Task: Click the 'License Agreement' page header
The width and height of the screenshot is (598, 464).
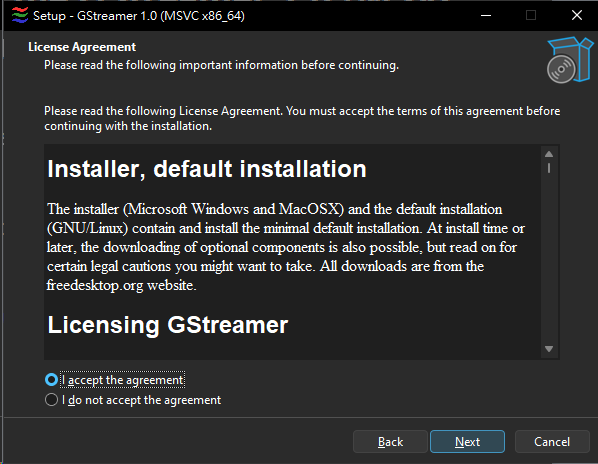Action: click(x=82, y=47)
